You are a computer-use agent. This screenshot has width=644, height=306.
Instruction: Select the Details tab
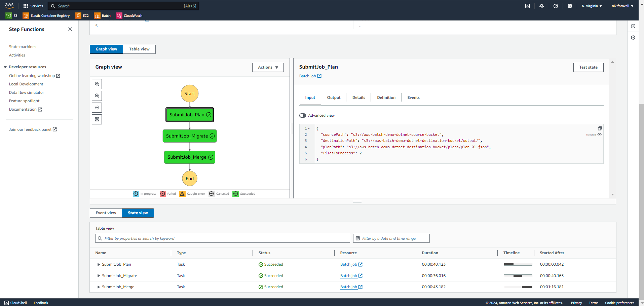pyautogui.click(x=358, y=98)
